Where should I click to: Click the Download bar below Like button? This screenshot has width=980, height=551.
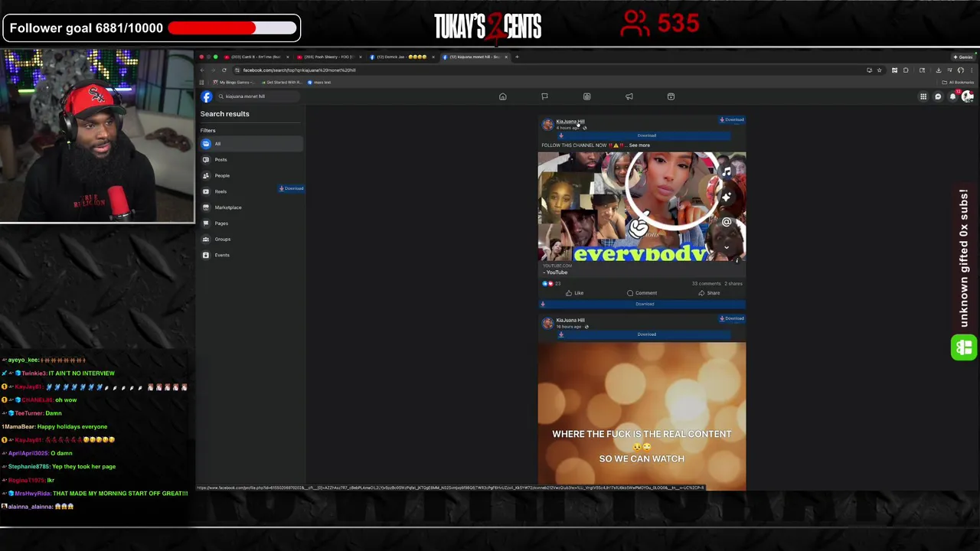point(642,304)
